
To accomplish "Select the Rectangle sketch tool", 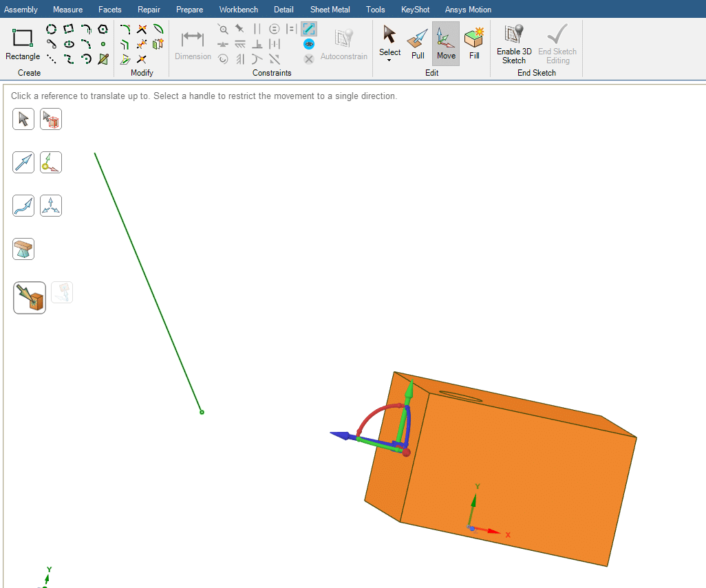I will pyautogui.click(x=23, y=43).
